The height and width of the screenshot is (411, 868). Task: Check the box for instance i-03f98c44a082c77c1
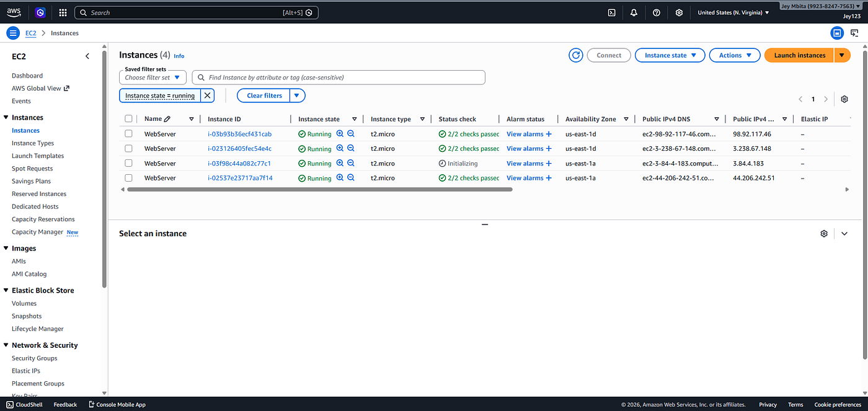pos(128,163)
